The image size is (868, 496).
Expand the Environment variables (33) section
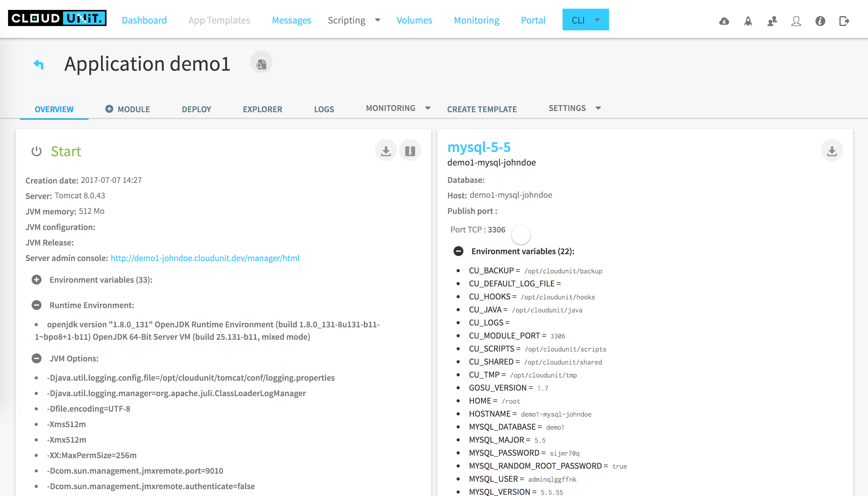click(x=37, y=280)
